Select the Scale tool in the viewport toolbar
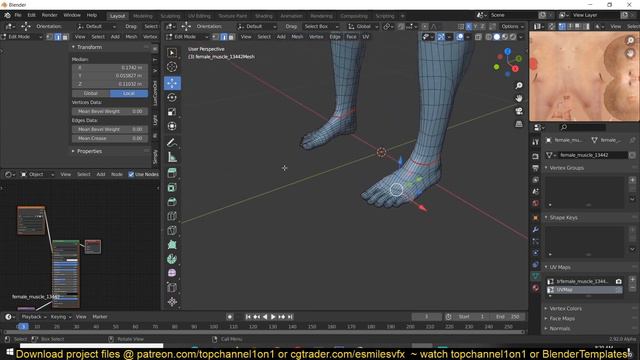640x360 pixels. 172,112
